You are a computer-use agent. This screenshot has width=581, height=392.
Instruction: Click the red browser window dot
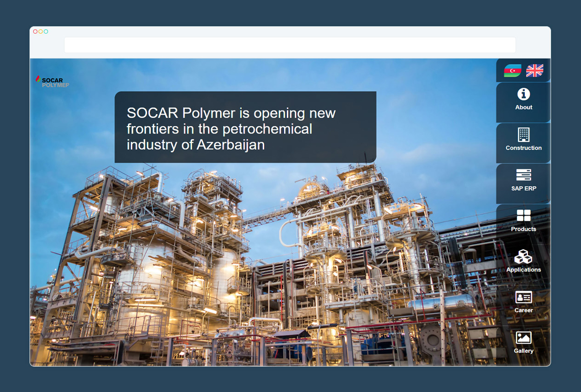pos(36,31)
